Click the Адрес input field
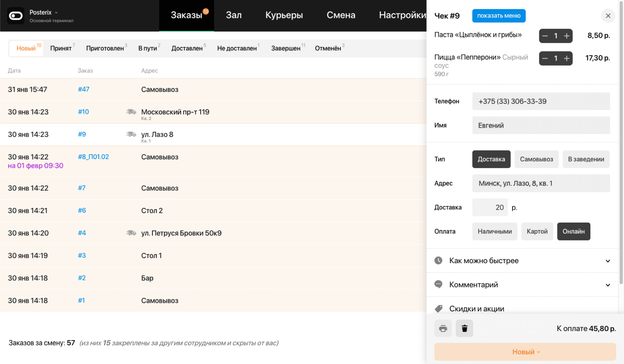The width and height of the screenshot is (624, 364). pos(541,183)
